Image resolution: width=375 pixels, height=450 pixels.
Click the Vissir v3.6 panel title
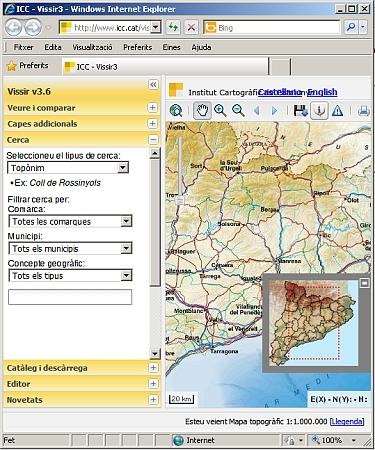click(x=29, y=91)
